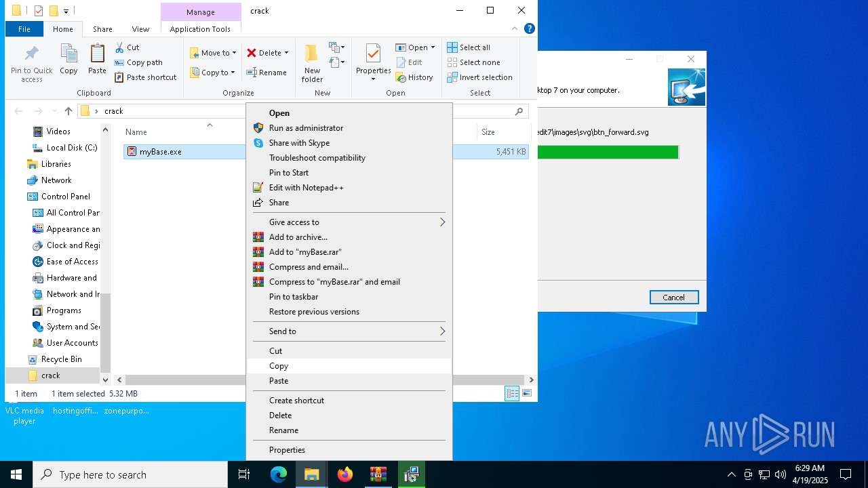Click Rename in ribbon Organize group

coord(266,73)
